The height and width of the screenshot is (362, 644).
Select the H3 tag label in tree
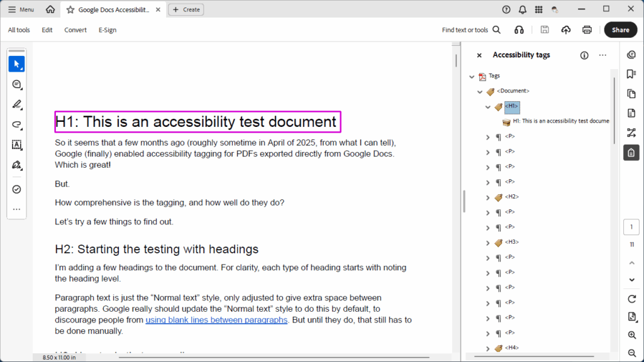tap(512, 242)
